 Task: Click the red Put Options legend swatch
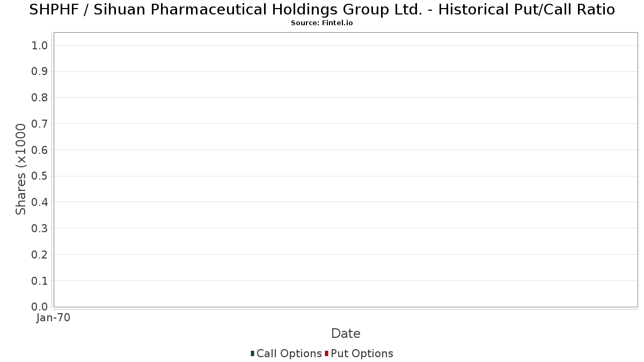326,353
